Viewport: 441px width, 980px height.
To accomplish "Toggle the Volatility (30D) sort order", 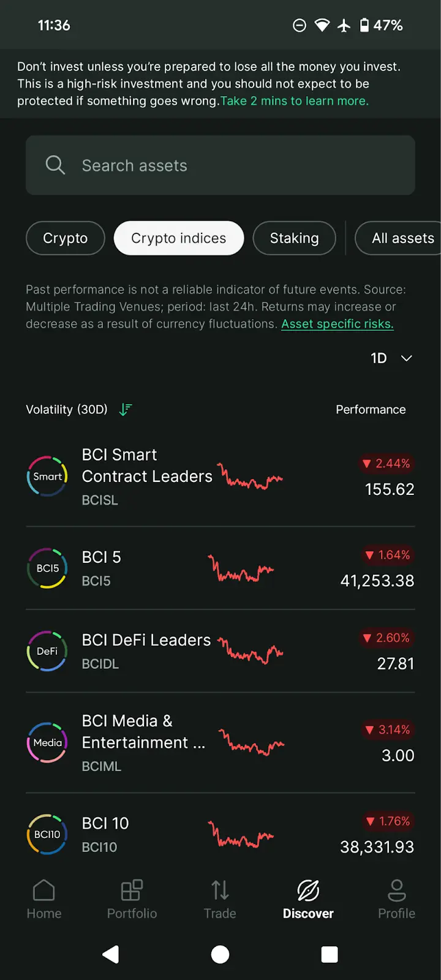I will point(126,410).
